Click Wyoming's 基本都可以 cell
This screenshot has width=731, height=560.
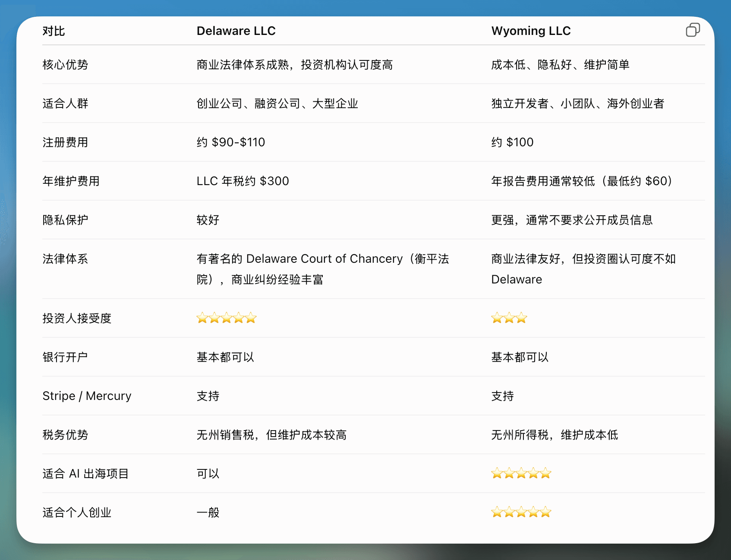(x=520, y=357)
